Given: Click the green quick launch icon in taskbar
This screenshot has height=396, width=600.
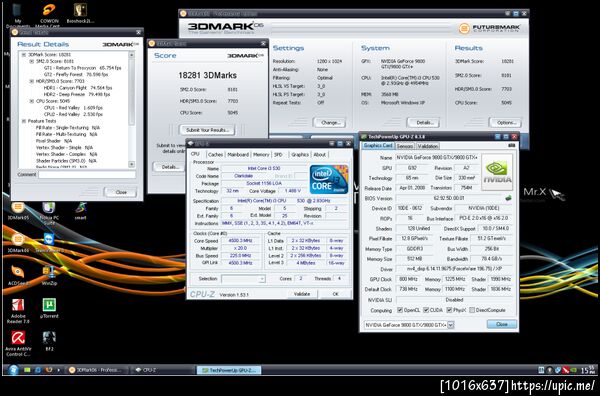Looking at the screenshot, I should (x=27, y=370).
